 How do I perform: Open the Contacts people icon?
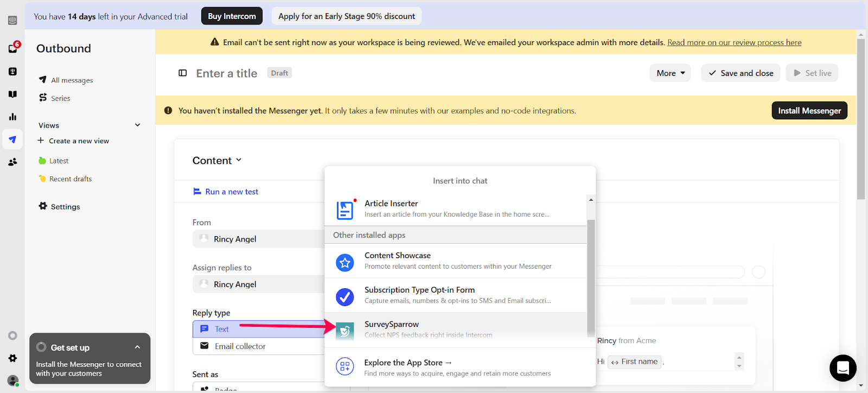coord(12,162)
